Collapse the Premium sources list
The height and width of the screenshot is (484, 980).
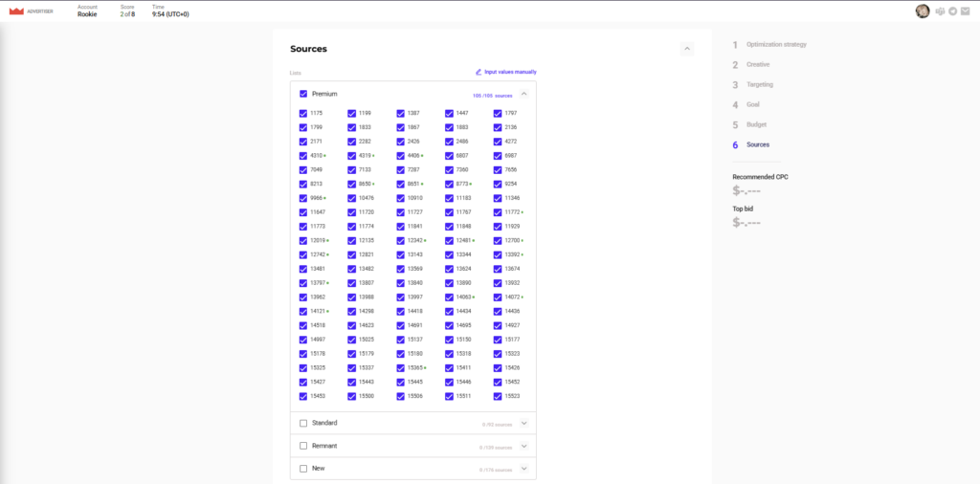click(523, 94)
